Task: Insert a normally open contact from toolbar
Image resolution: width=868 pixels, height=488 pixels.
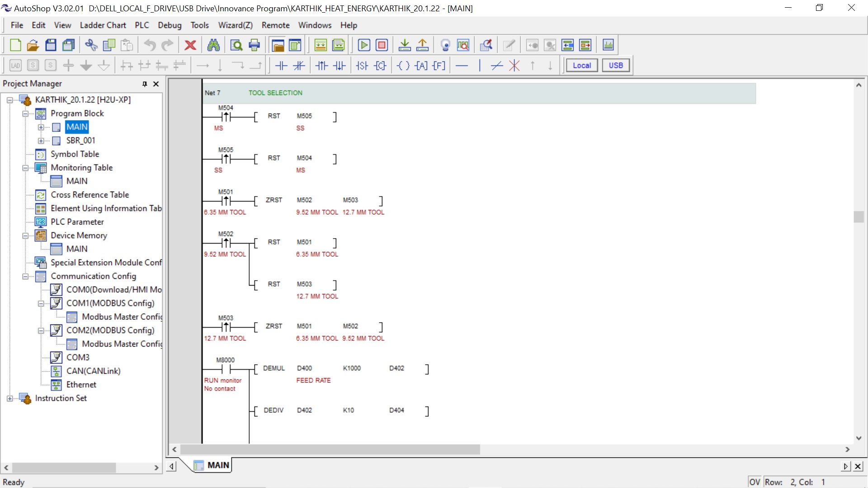Action: (281, 66)
